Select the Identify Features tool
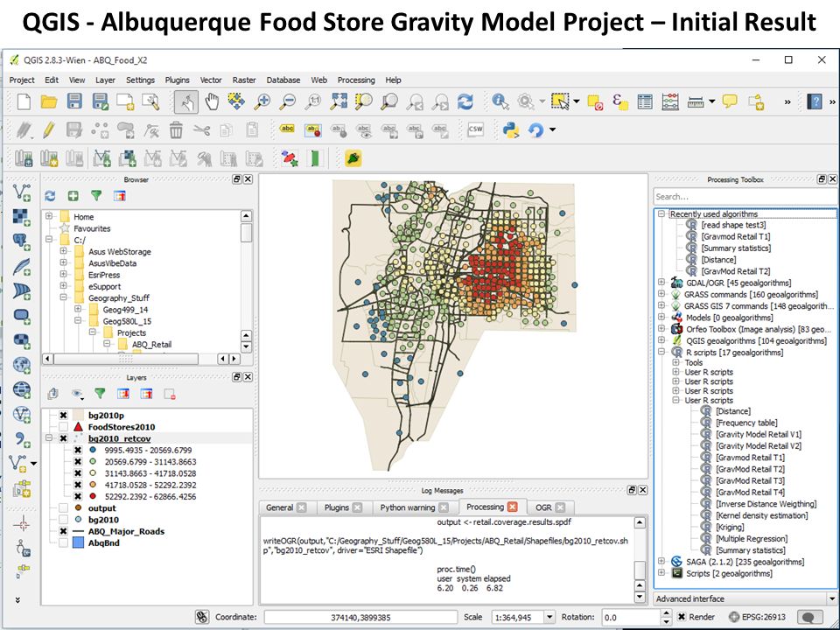The width and height of the screenshot is (840, 630). tap(500, 101)
